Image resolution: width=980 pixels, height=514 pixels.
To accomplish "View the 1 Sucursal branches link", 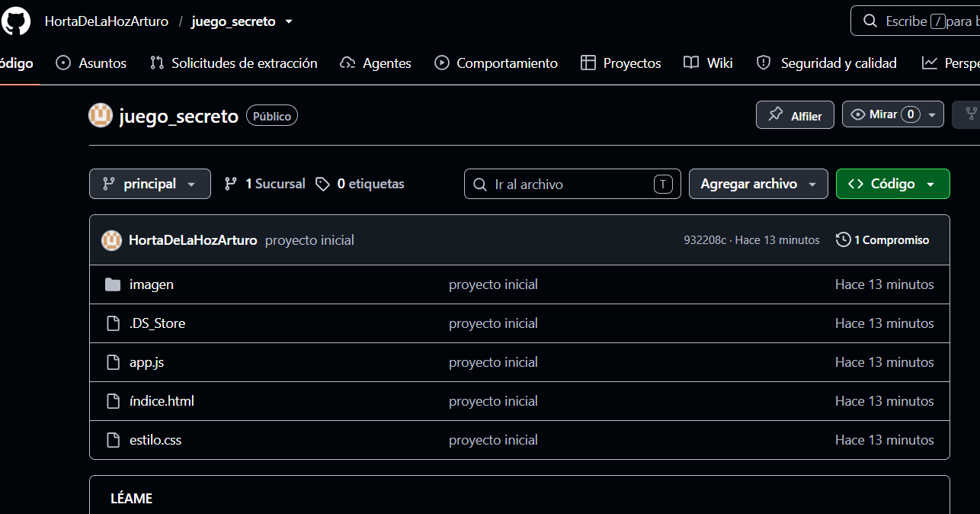I will pyautogui.click(x=264, y=184).
